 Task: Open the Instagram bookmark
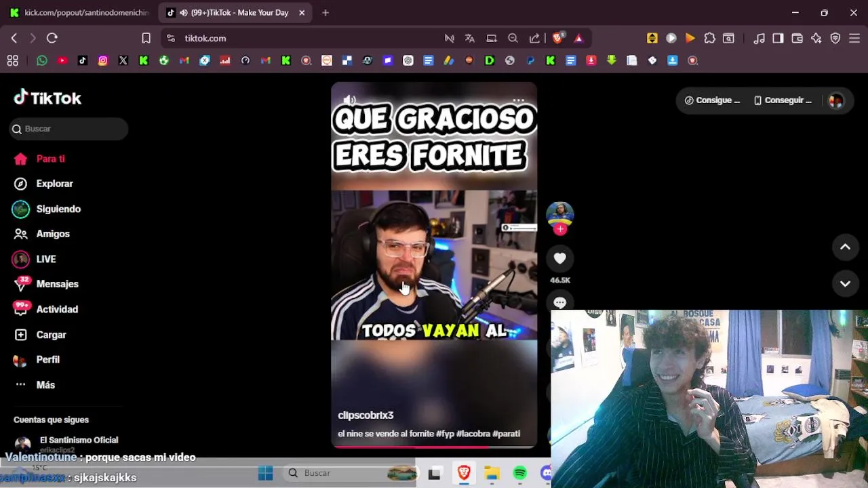pyautogui.click(x=103, y=60)
